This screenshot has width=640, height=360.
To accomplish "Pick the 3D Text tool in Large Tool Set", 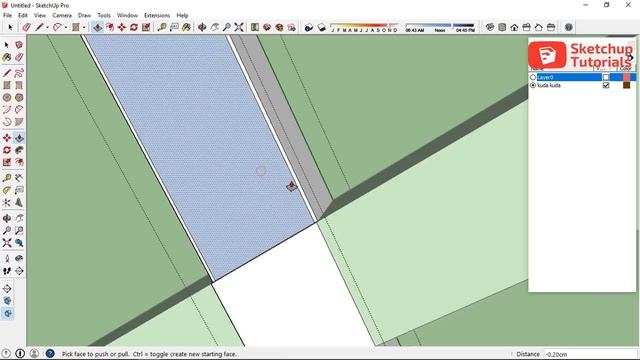I will 19,202.
